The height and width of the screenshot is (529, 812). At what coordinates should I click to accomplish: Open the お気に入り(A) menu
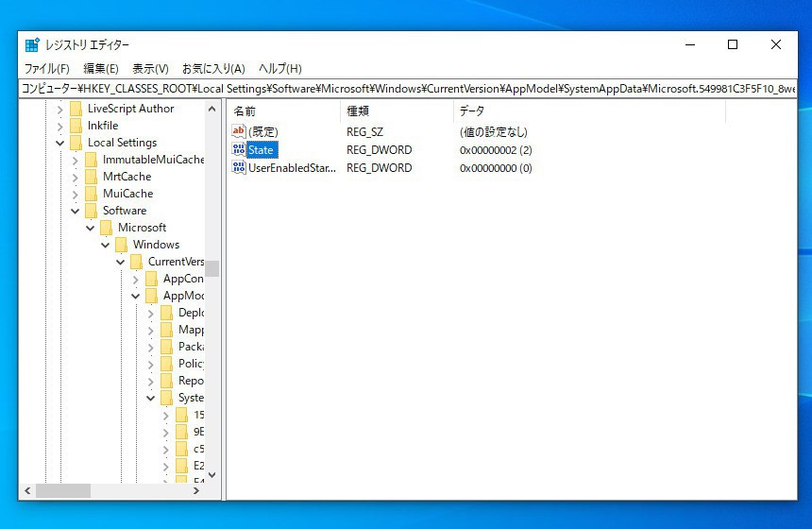tap(213, 68)
